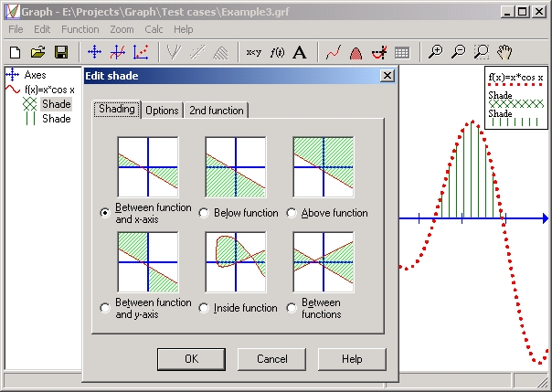552x392 pixels.
Task: Open a file with the folder icon
Action: pyautogui.click(x=38, y=52)
